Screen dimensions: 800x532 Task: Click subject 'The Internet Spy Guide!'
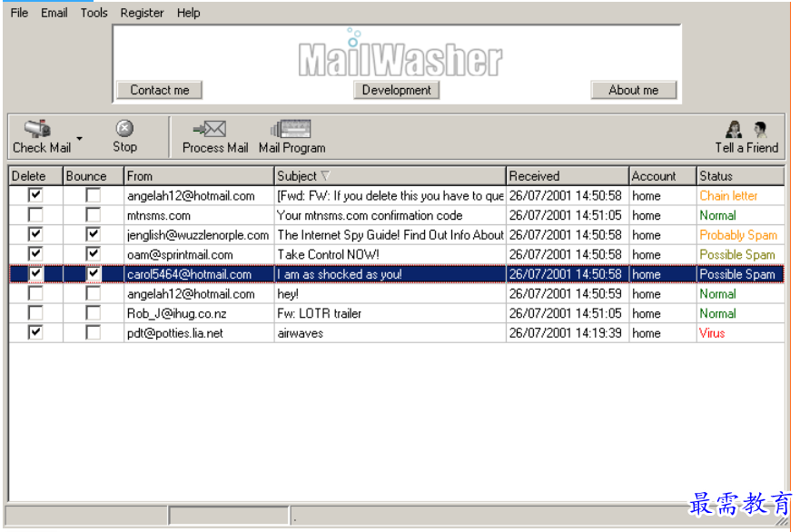coord(390,235)
